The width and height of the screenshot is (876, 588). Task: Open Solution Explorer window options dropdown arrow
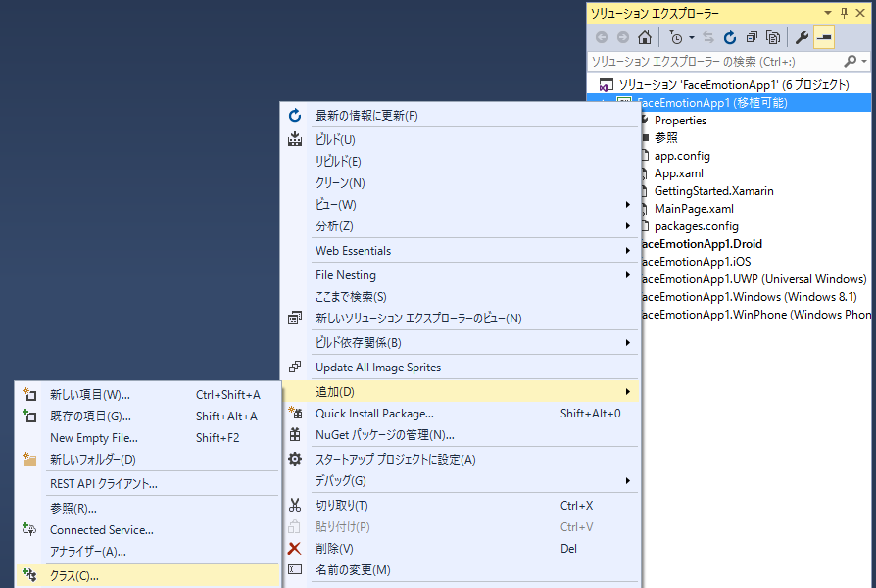coord(827,13)
